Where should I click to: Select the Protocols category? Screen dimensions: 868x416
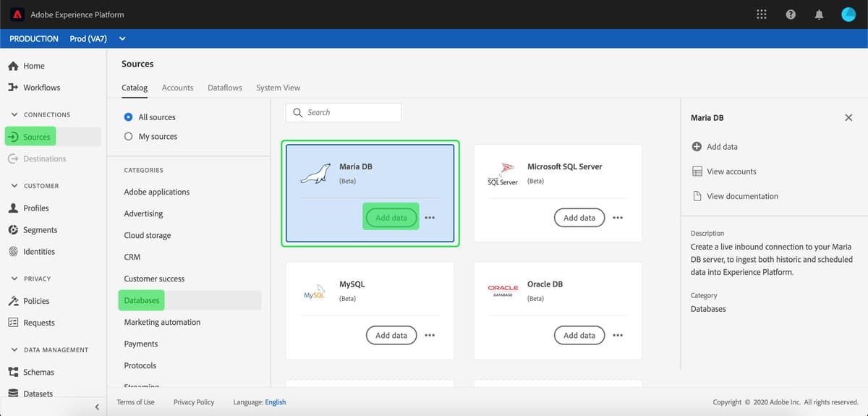coord(140,365)
